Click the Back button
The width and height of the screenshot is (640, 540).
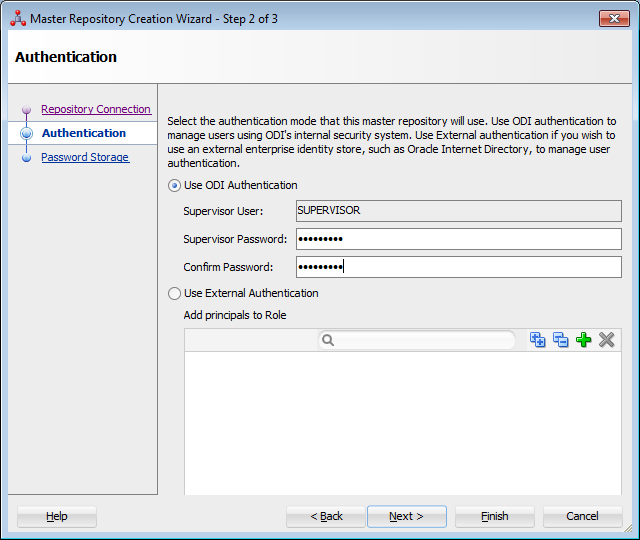(326, 516)
